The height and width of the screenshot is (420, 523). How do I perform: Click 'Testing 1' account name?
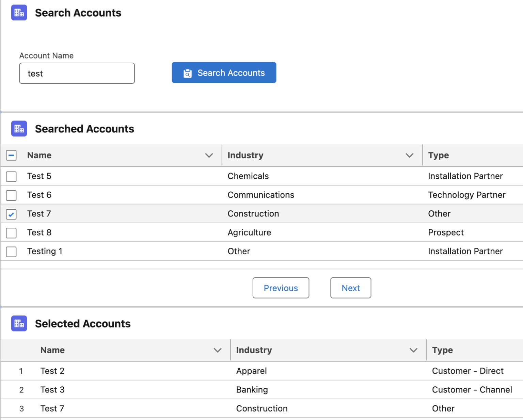click(x=45, y=251)
